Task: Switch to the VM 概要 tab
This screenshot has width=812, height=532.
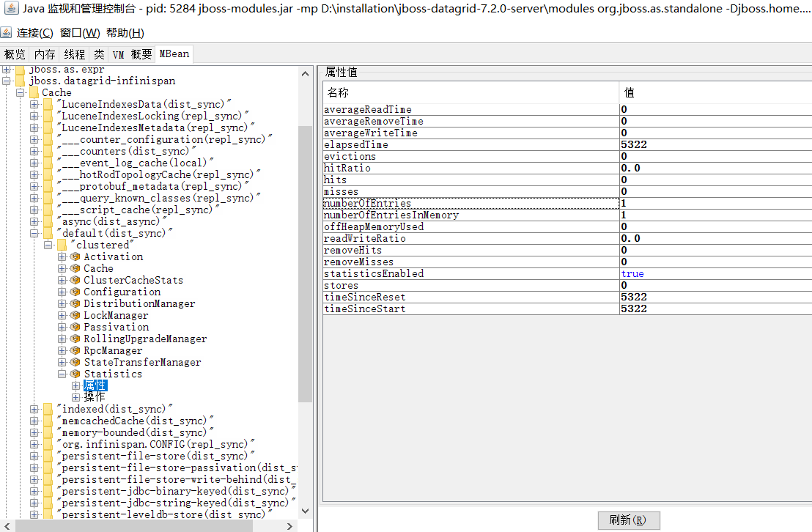Action: pos(132,54)
